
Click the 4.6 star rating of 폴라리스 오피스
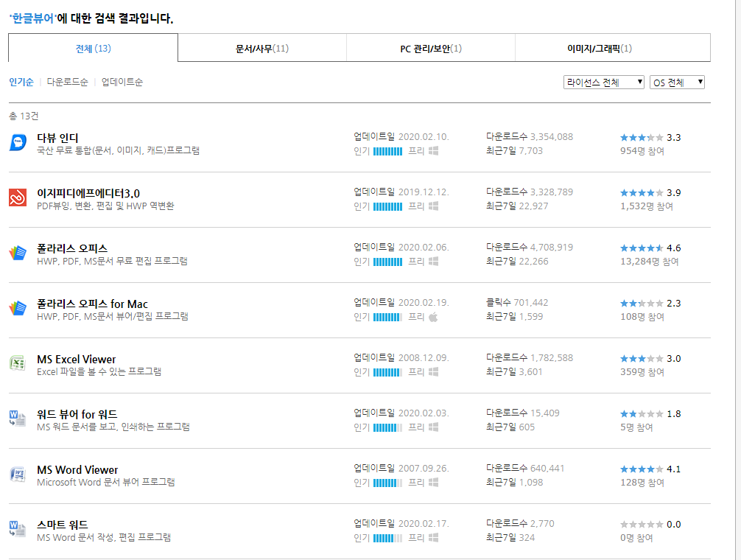point(642,248)
